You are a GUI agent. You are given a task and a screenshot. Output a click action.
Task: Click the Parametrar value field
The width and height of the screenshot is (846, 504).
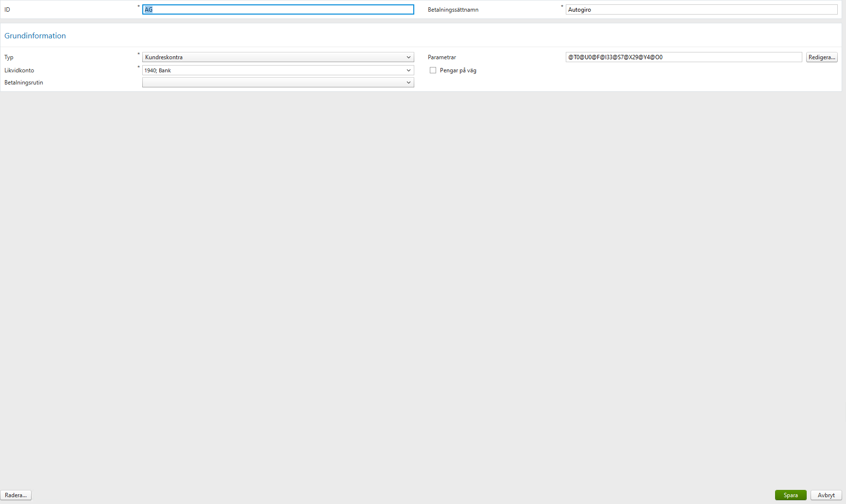pyautogui.click(x=683, y=57)
